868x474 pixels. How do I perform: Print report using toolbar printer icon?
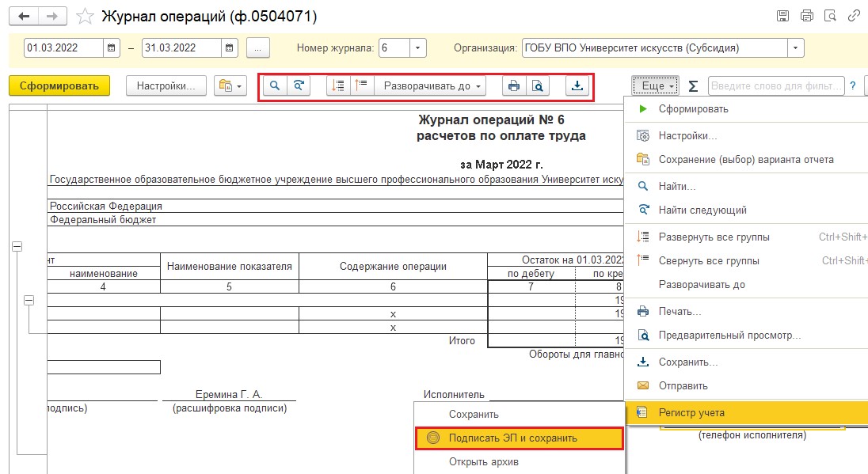[514, 85]
